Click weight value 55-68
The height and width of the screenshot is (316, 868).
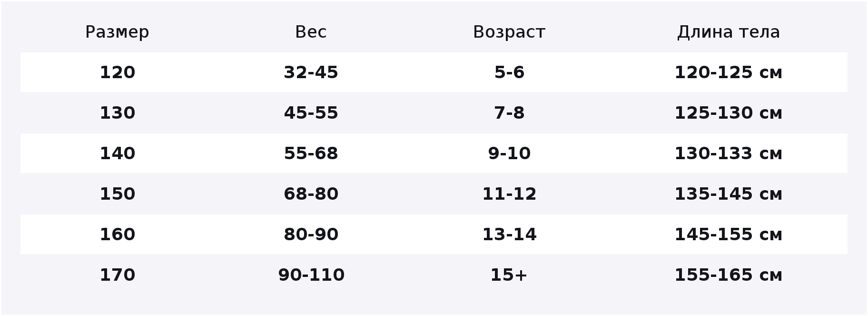pos(311,153)
